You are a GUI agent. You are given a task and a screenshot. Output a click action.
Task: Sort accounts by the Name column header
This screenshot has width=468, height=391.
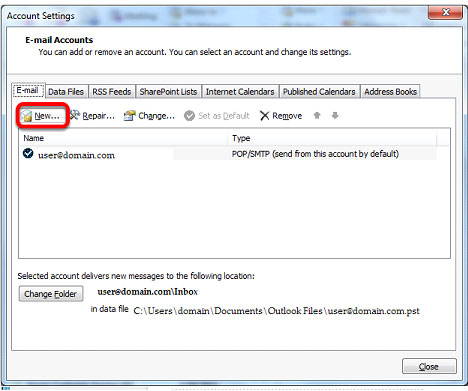(x=123, y=138)
